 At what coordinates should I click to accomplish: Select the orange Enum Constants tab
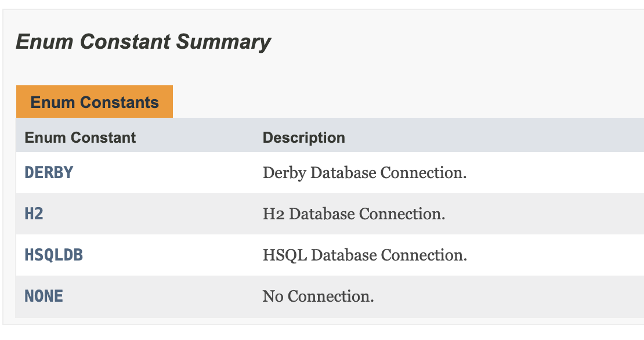(95, 102)
